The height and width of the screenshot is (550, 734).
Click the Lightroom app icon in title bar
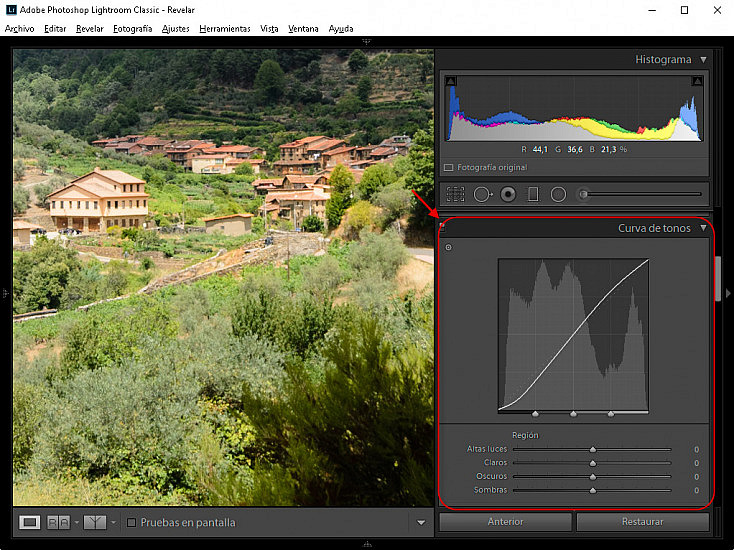(x=11, y=10)
